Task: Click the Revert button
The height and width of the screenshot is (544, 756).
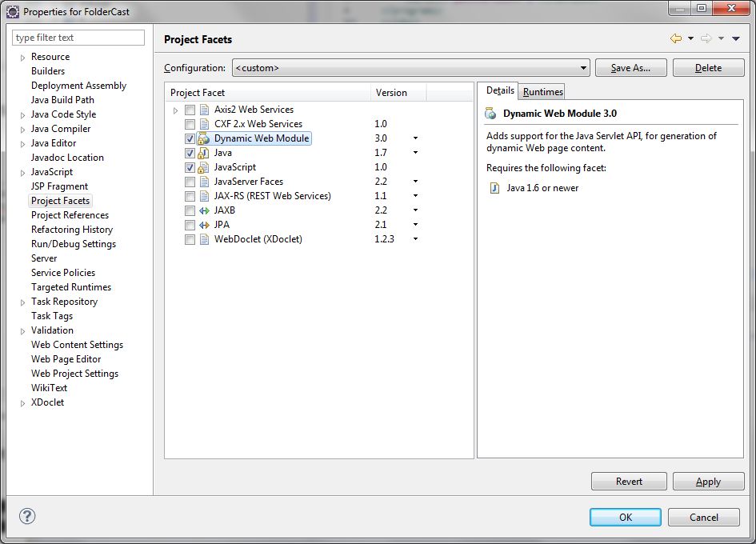Action: pyautogui.click(x=629, y=482)
